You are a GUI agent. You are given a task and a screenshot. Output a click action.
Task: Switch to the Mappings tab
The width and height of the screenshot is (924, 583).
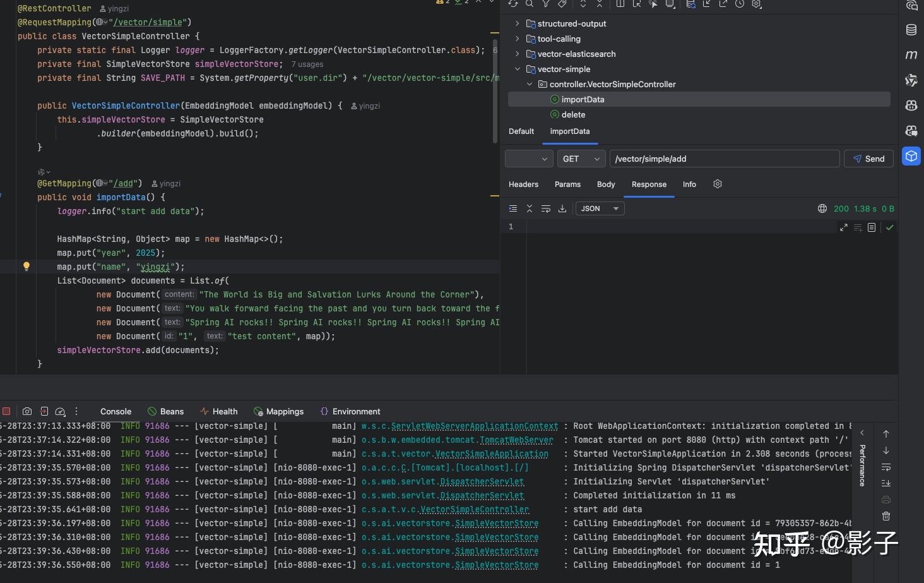pos(278,411)
